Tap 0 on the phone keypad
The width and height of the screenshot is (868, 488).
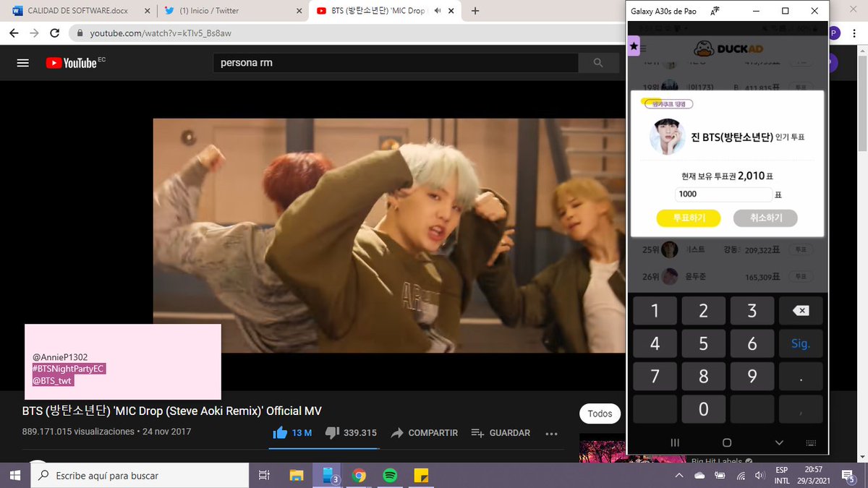703,409
